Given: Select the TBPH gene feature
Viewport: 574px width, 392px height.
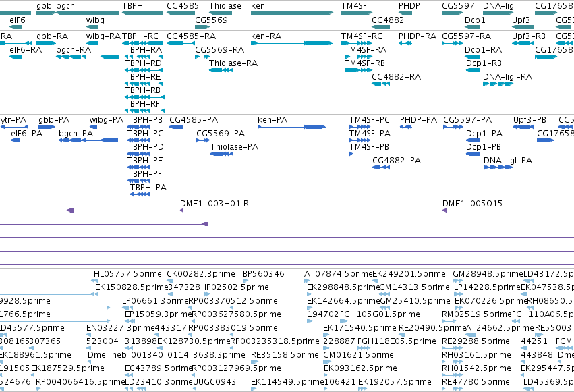Looking at the screenshot, I should (142, 13).
